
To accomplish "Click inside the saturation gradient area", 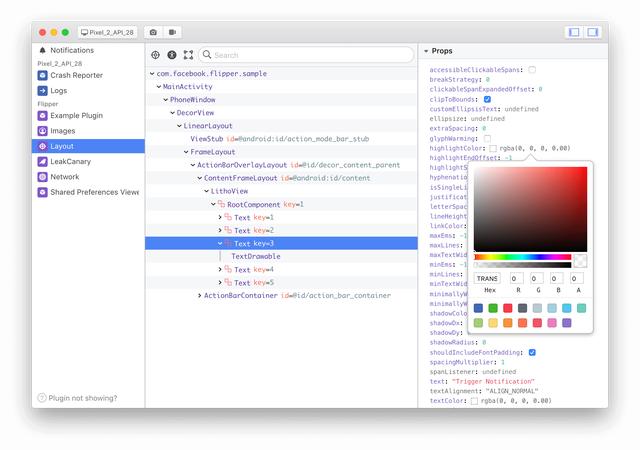I will (x=531, y=209).
